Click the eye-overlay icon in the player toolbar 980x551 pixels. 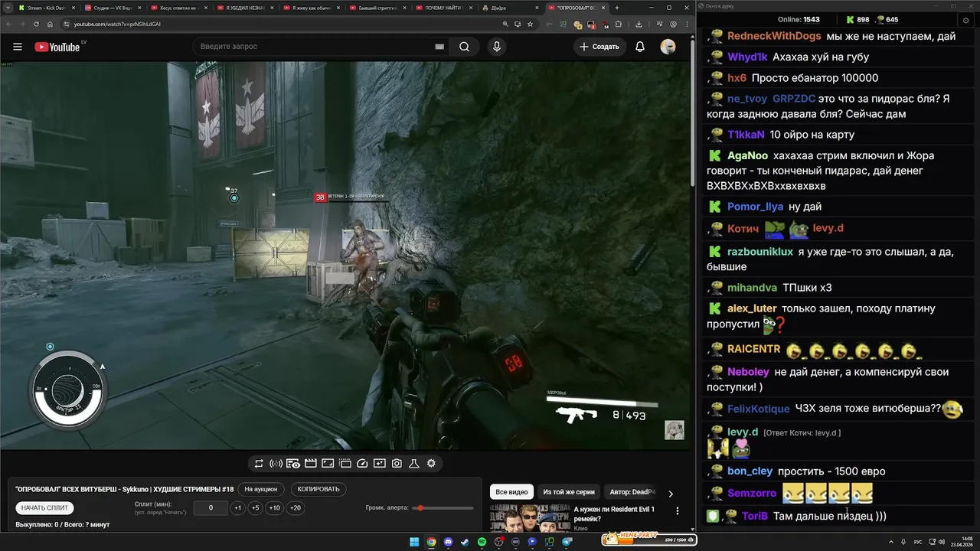293,464
